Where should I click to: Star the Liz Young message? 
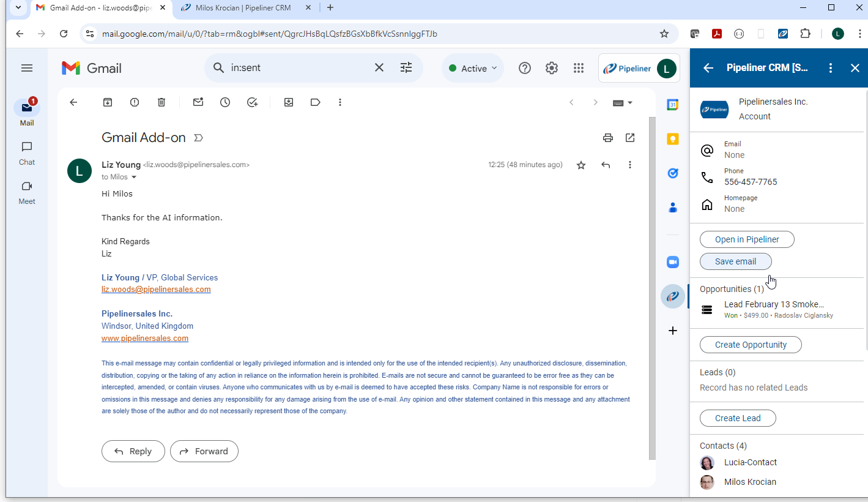click(581, 165)
